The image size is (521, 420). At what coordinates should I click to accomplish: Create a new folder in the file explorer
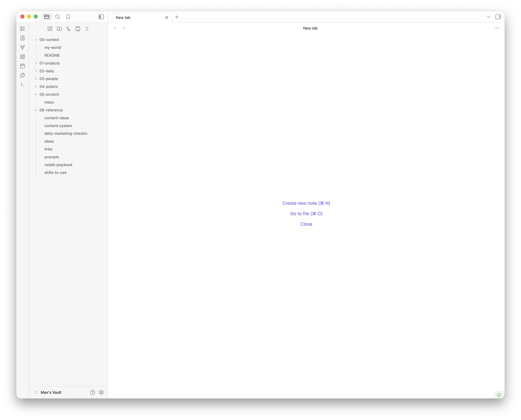point(59,29)
